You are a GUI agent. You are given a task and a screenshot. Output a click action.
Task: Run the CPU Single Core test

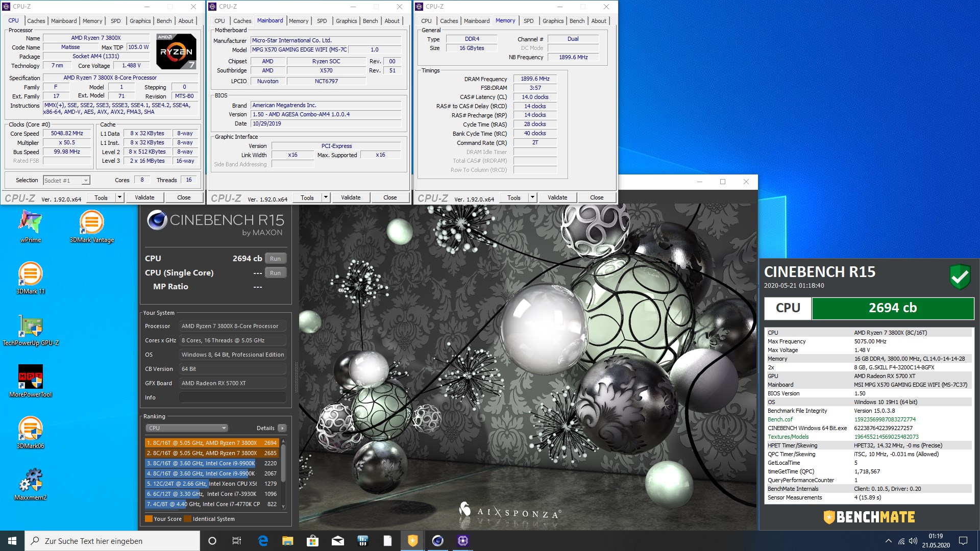click(x=275, y=273)
